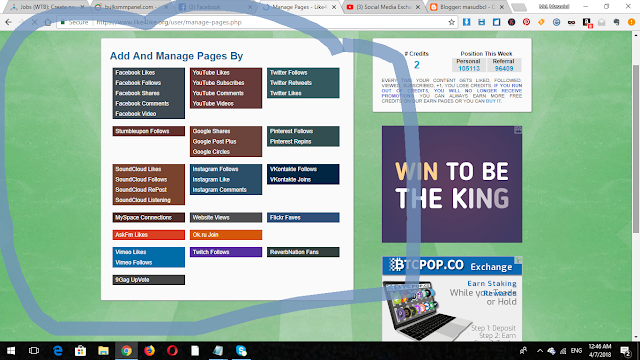
Task: Open the network signal tray icon
Action: click(x=563, y=351)
